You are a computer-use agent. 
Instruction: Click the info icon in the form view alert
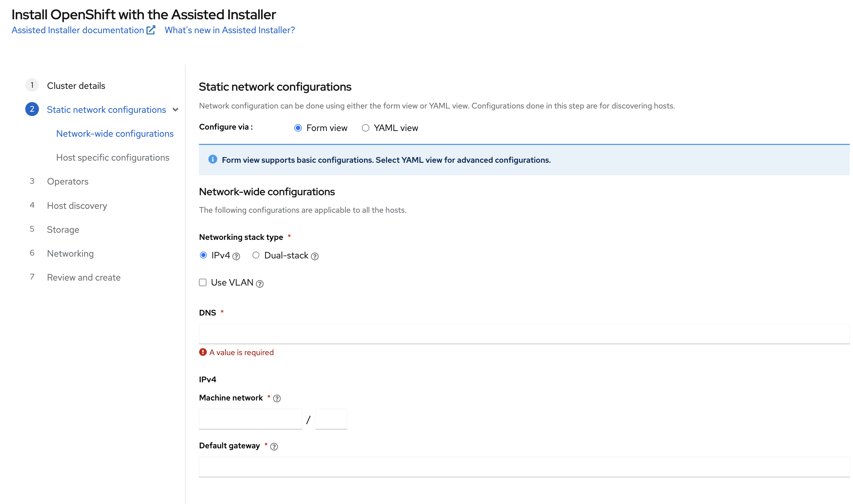(x=213, y=159)
